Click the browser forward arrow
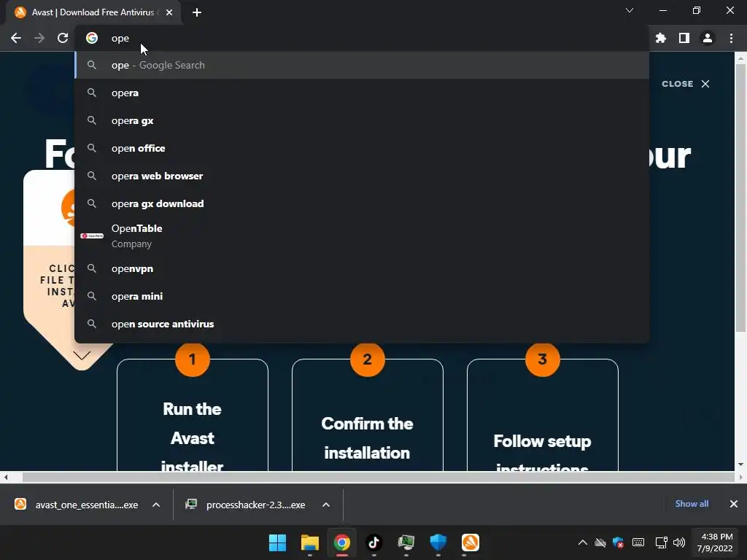The image size is (747, 560). point(39,38)
